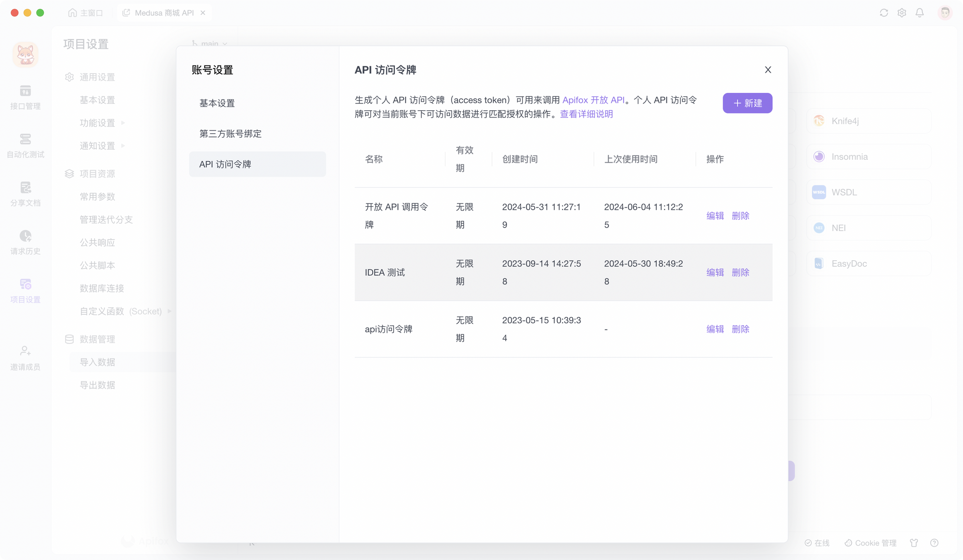The height and width of the screenshot is (560, 963).
Task: Open notifications bell icon
Action: [x=920, y=13]
